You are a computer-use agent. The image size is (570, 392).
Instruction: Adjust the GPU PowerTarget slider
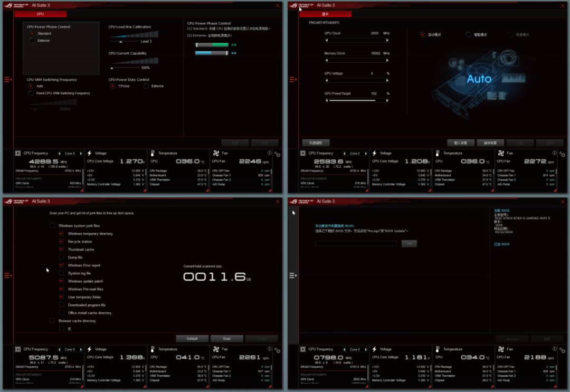(x=357, y=100)
